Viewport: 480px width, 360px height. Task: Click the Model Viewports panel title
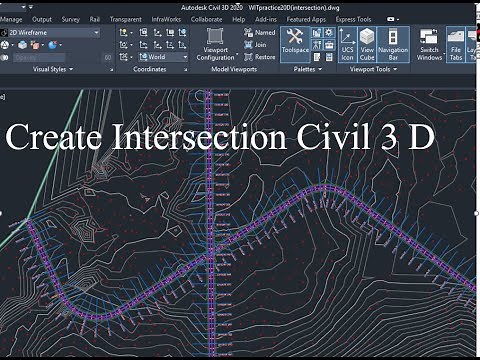[x=234, y=69]
